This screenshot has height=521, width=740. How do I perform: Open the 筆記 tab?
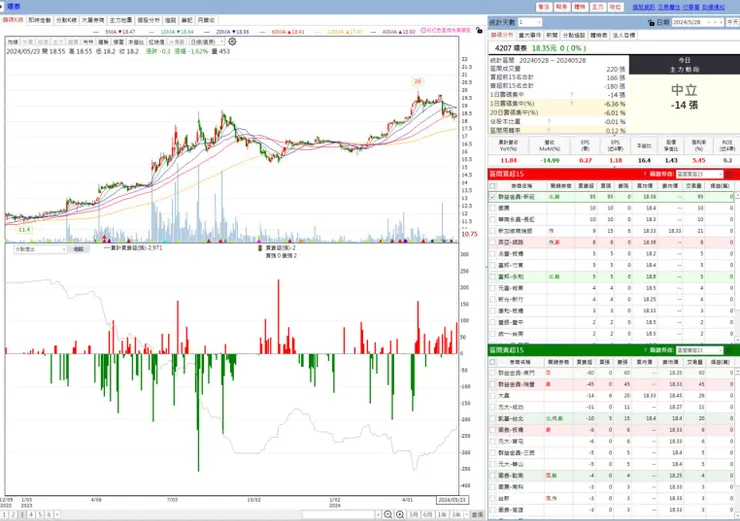coord(187,20)
